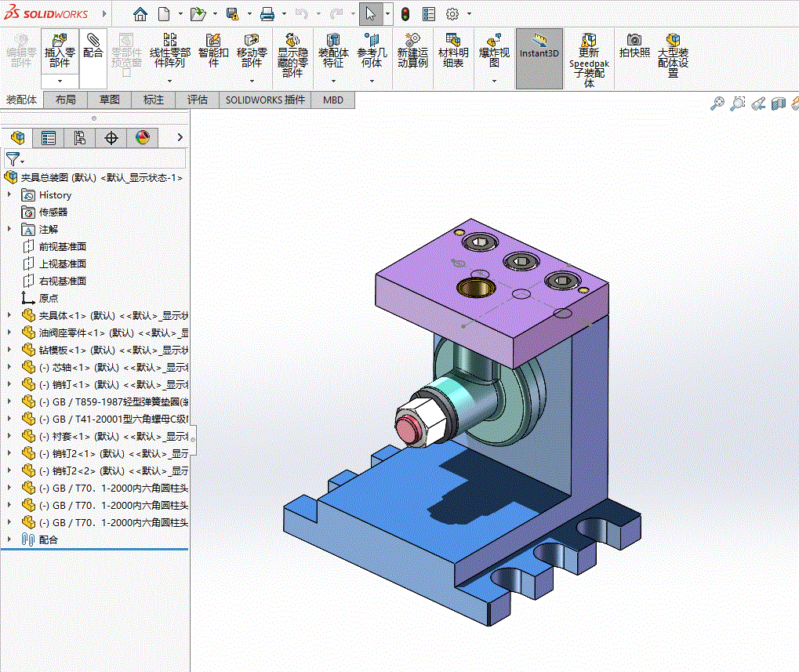Open Options gear icon
This screenshot has width=799, height=672.
(452, 14)
